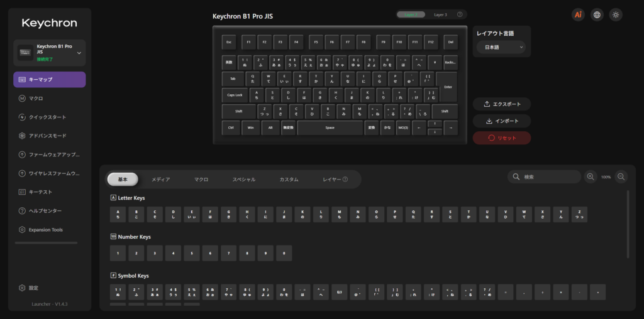Image resolution: width=644 pixels, height=319 pixels.
Task: Open アドバンスモード in the sidebar
Action: pos(49,136)
